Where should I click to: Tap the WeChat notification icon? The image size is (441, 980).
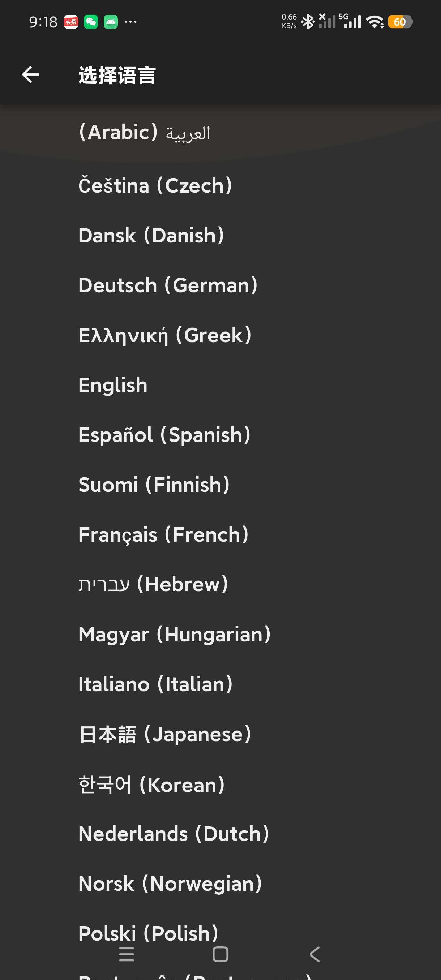pyautogui.click(x=91, y=22)
